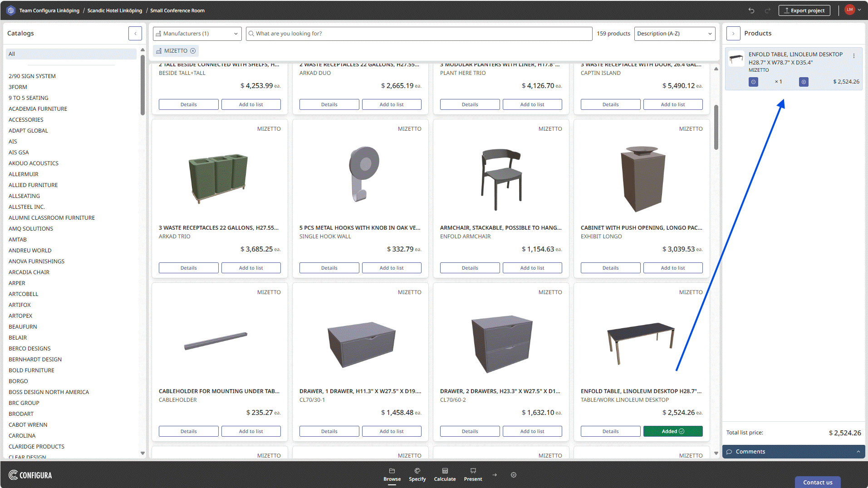Switch to the Specify tab
The width and height of the screenshot is (868, 488).
tap(417, 475)
